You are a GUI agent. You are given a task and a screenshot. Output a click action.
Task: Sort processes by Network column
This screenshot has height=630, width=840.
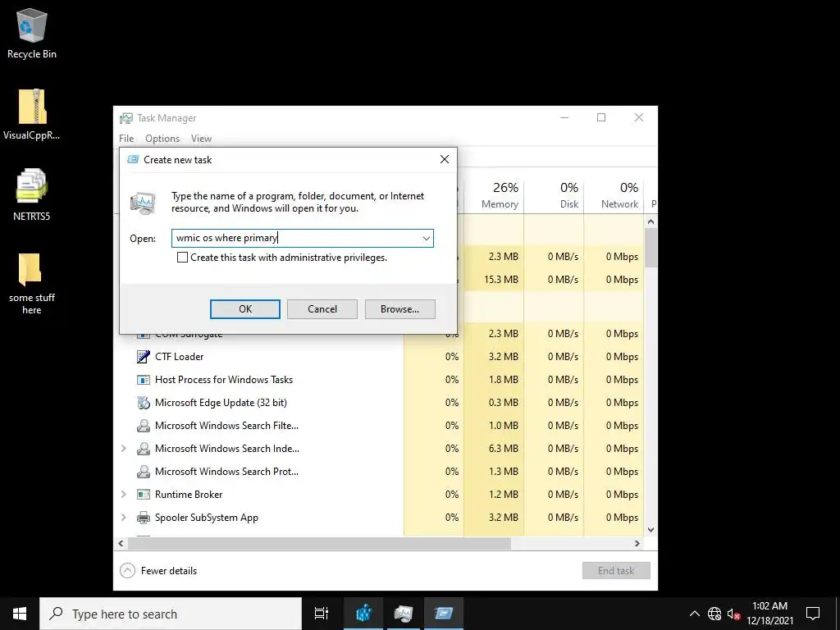click(x=615, y=195)
